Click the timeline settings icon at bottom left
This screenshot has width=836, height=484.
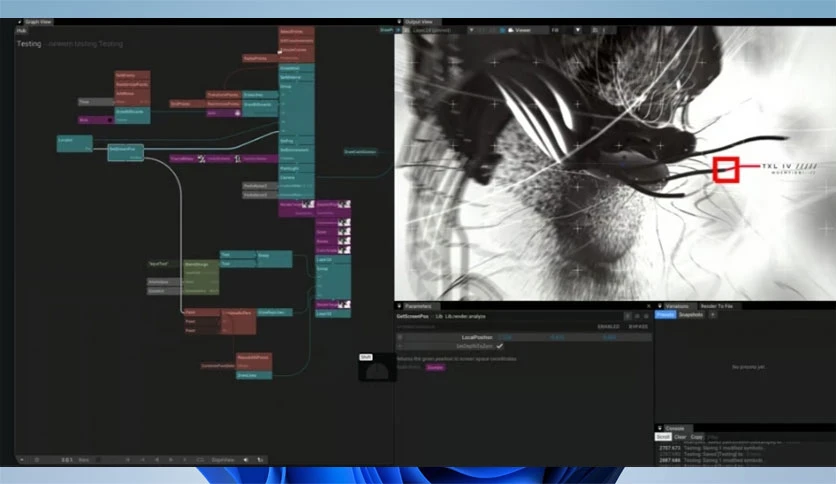click(37, 459)
